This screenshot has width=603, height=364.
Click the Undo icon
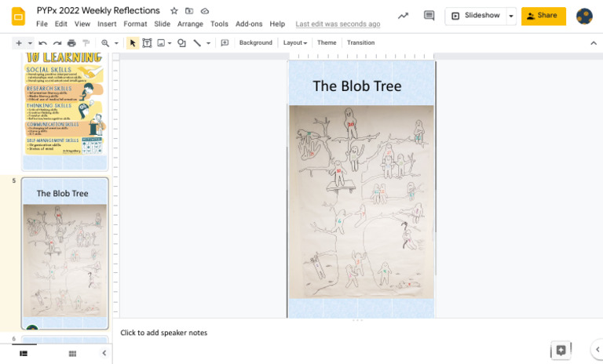tap(42, 43)
